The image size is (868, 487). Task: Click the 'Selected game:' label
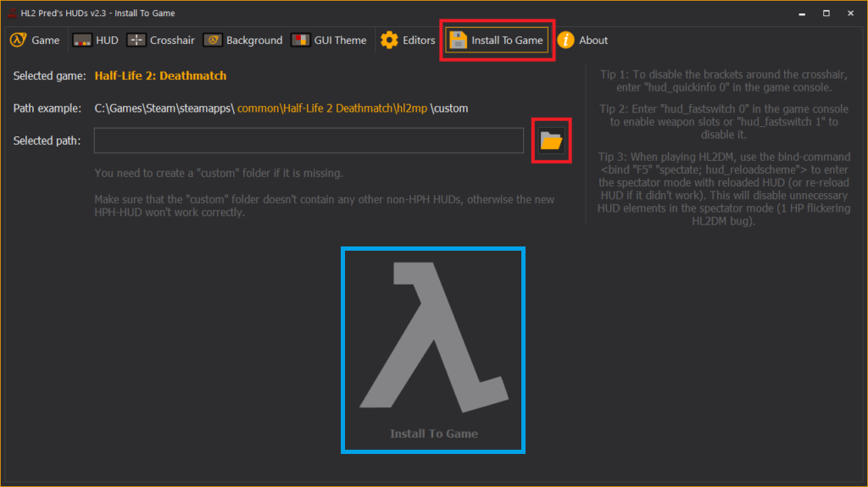click(50, 76)
